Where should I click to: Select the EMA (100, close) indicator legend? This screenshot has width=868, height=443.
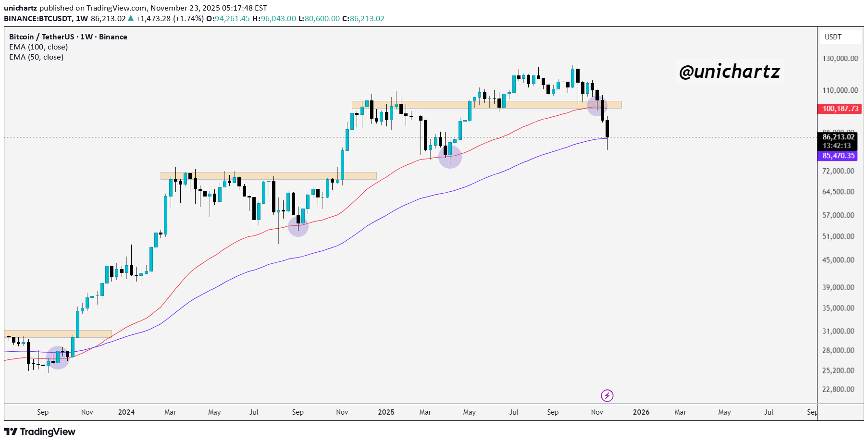pyautogui.click(x=38, y=47)
